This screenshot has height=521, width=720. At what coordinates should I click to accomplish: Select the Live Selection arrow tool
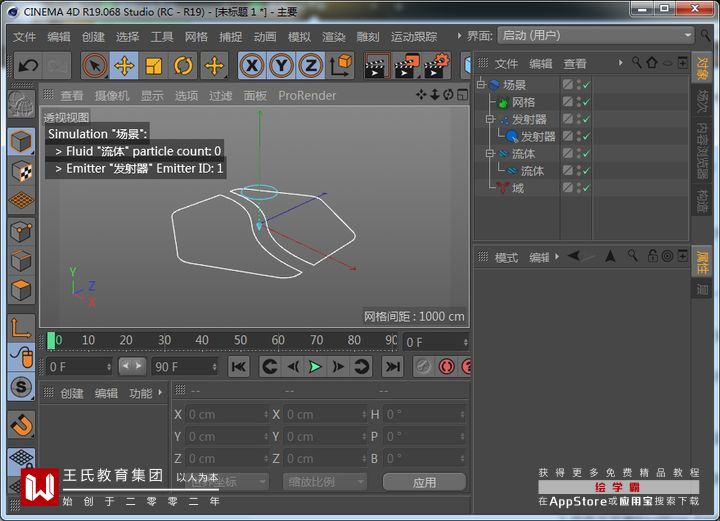pos(95,66)
